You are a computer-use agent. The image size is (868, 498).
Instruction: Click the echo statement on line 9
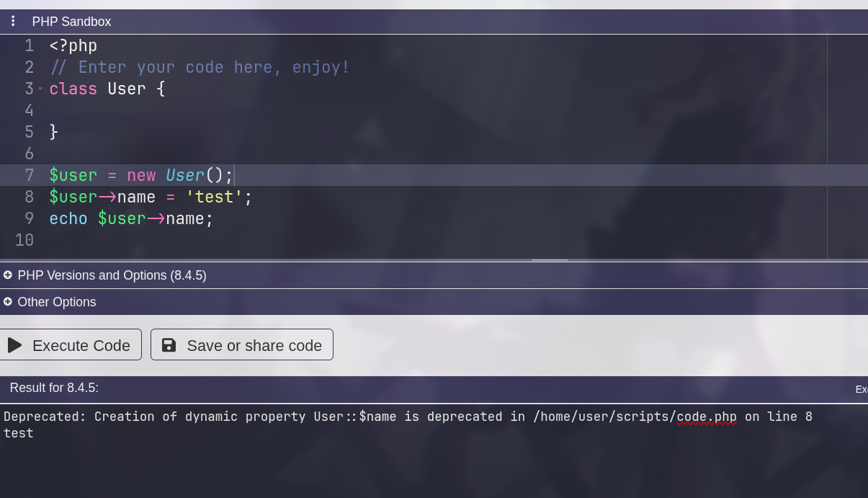(x=68, y=218)
